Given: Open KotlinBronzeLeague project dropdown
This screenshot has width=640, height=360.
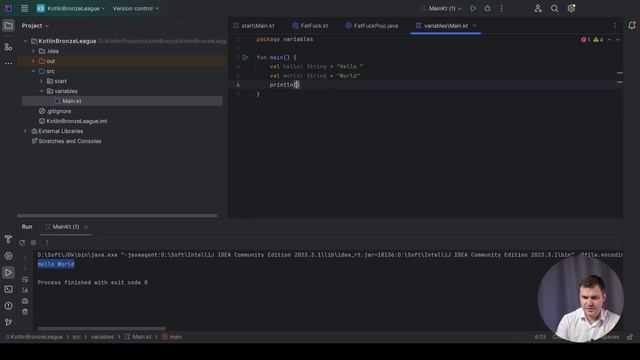Looking at the screenshot, I should (x=71, y=8).
